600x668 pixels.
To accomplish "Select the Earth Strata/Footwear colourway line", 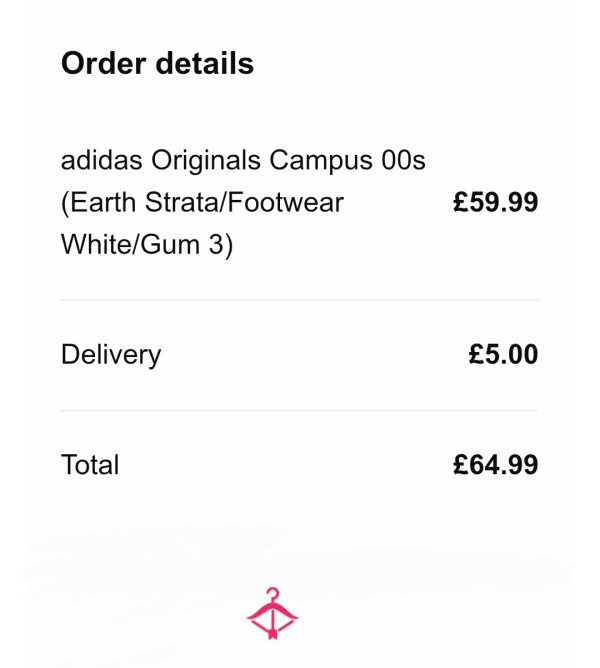I will [202, 202].
